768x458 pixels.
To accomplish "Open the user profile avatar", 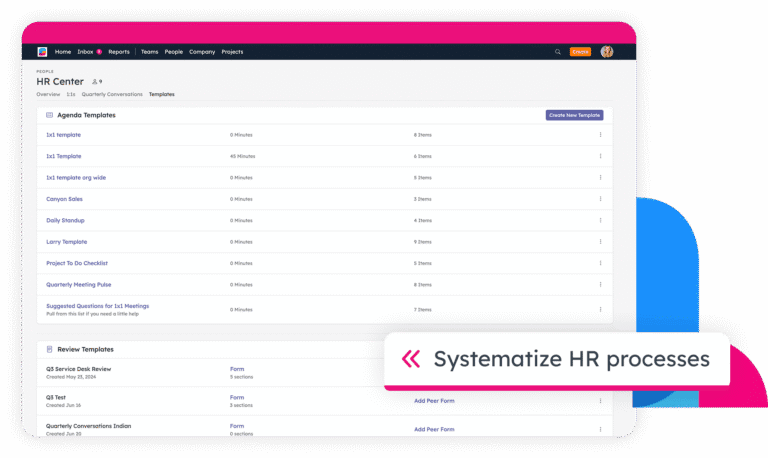I will pos(607,51).
